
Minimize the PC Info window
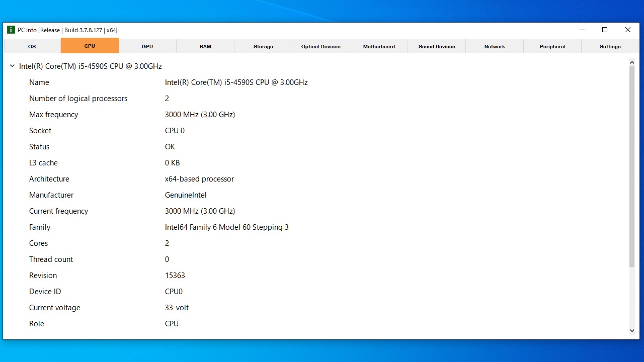tap(582, 30)
